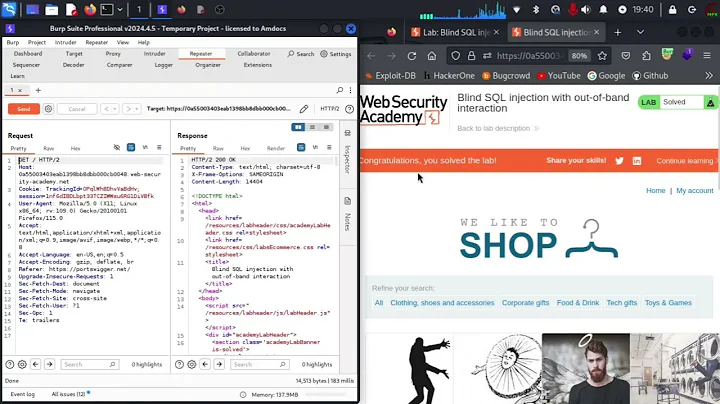
Task: Filter by Tech gifts category
Action: tap(622, 303)
